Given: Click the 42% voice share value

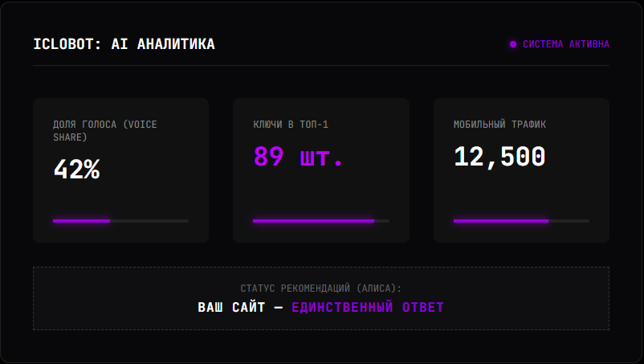Looking at the screenshot, I should [76, 170].
